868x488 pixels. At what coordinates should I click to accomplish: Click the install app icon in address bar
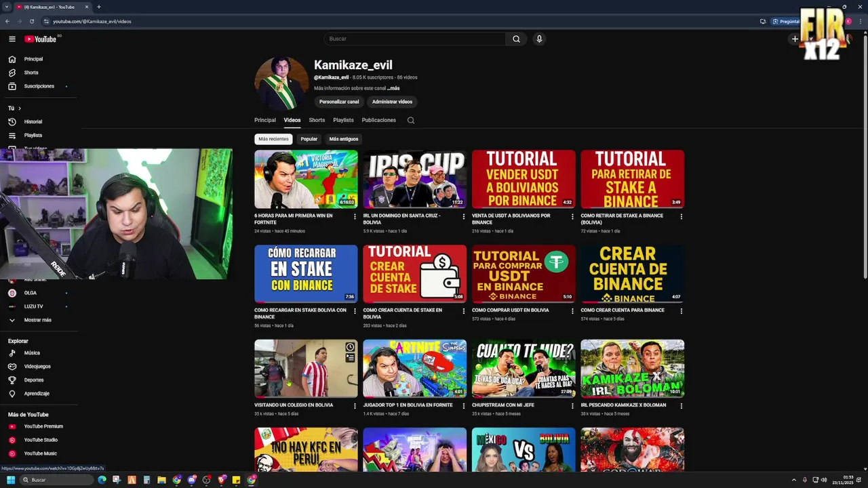[x=763, y=21]
